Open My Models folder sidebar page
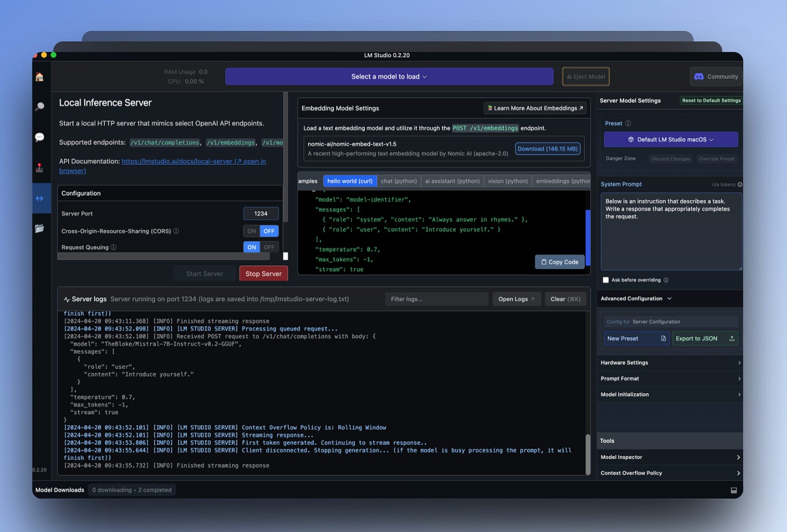Viewport: 787px width, 532px height. click(39, 228)
